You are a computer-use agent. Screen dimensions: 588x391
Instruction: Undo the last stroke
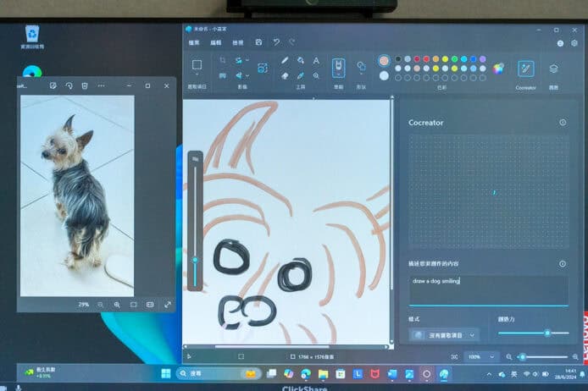coord(276,41)
